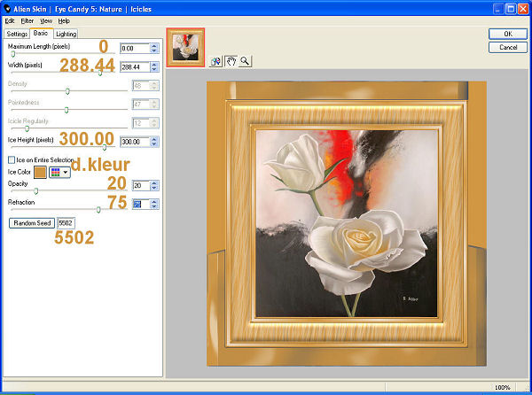Click the Random Seed button
This screenshot has width=532, height=395.
coord(32,223)
